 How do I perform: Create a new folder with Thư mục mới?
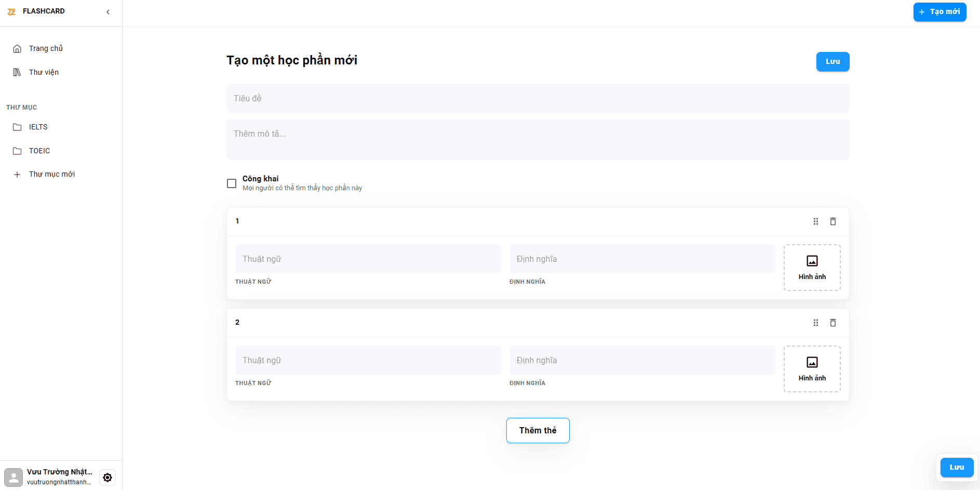51,174
